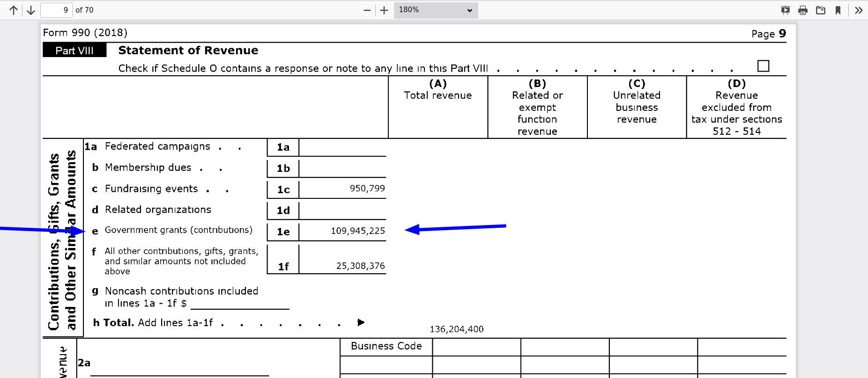Click the '(A) Total revenue' column header
The height and width of the screenshot is (378, 868).
click(438, 89)
